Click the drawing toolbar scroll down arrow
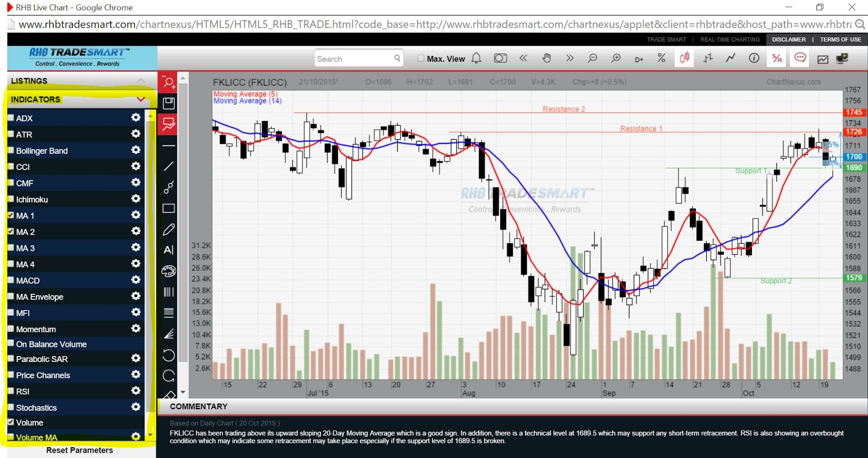Image resolution: width=868 pixels, height=458 pixels. [183, 392]
